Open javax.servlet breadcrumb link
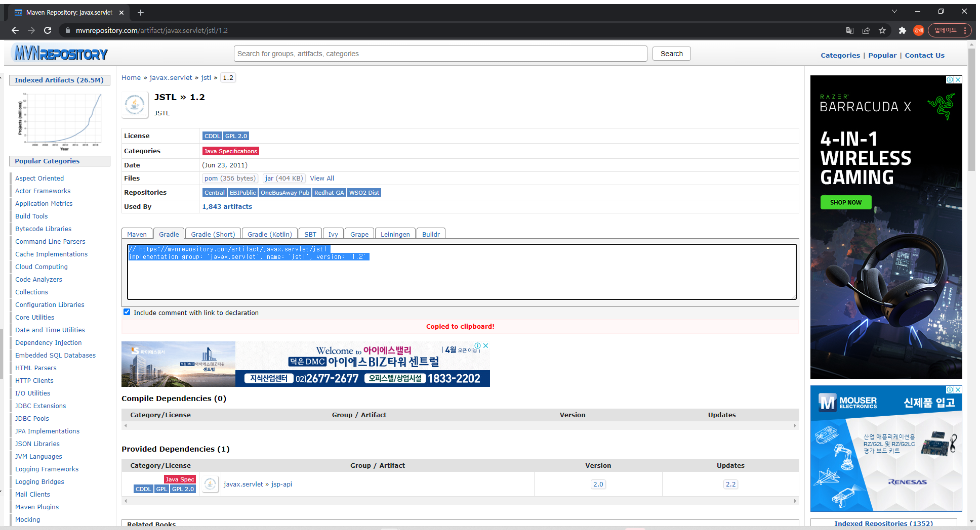Viewport: 980px width, 530px height. click(x=171, y=77)
